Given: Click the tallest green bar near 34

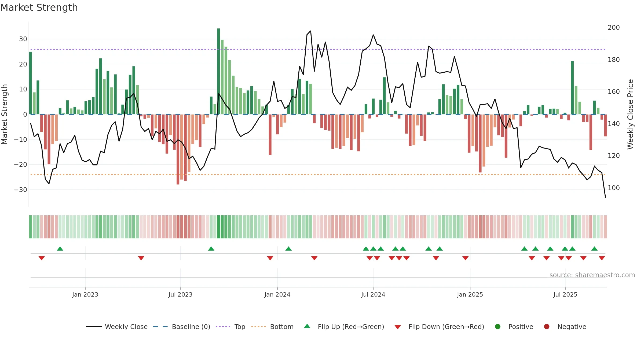Looking at the screenshot, I should (x=218, y=71).
